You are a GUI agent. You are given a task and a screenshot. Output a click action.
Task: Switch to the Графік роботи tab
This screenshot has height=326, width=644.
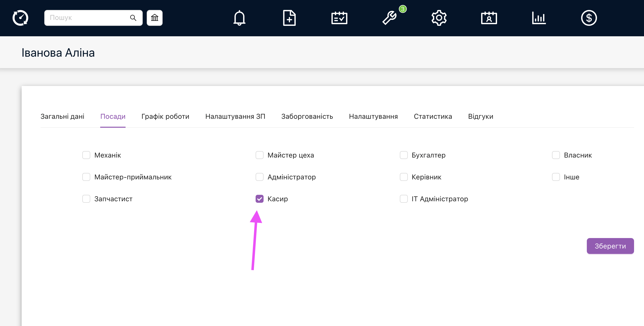point(165,117)
